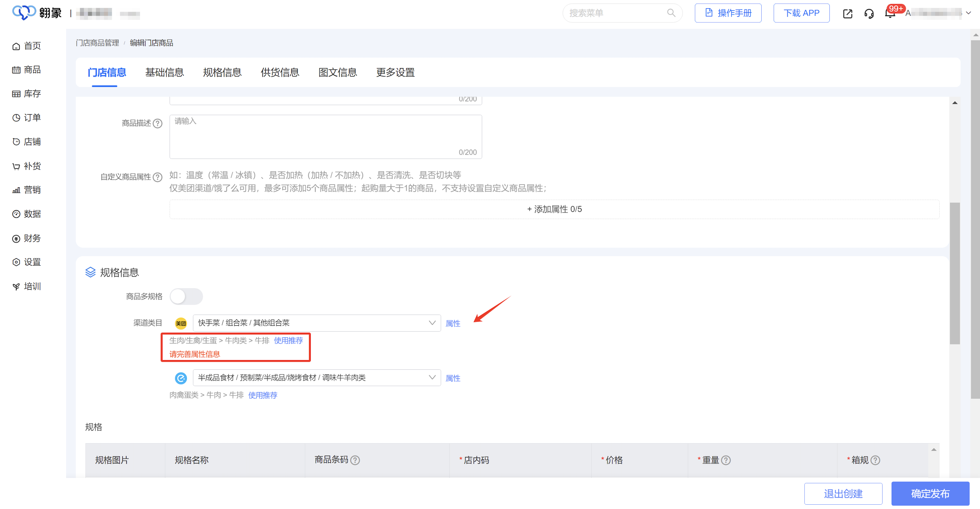Click 使用推荐 link for 生肉/生禽/生蛋
The image size is (980, 509).
click(288, 340)
